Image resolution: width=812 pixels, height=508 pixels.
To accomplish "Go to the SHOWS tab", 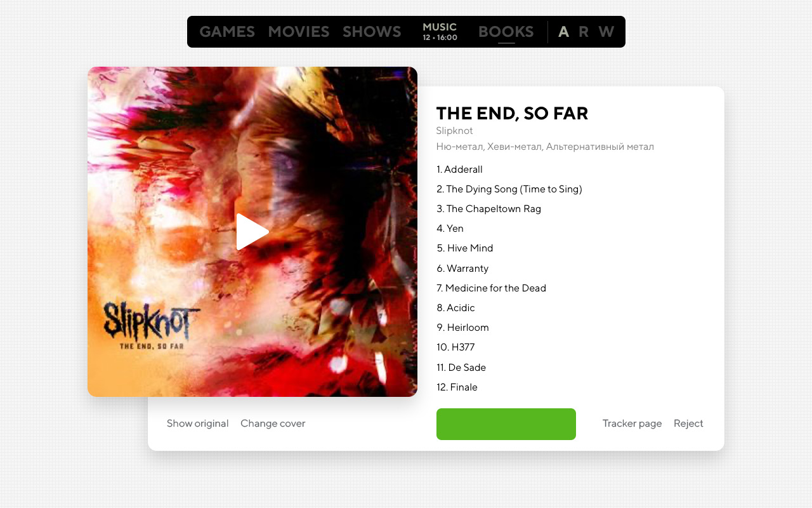I will pyautogui.click(x=372, y=32).
